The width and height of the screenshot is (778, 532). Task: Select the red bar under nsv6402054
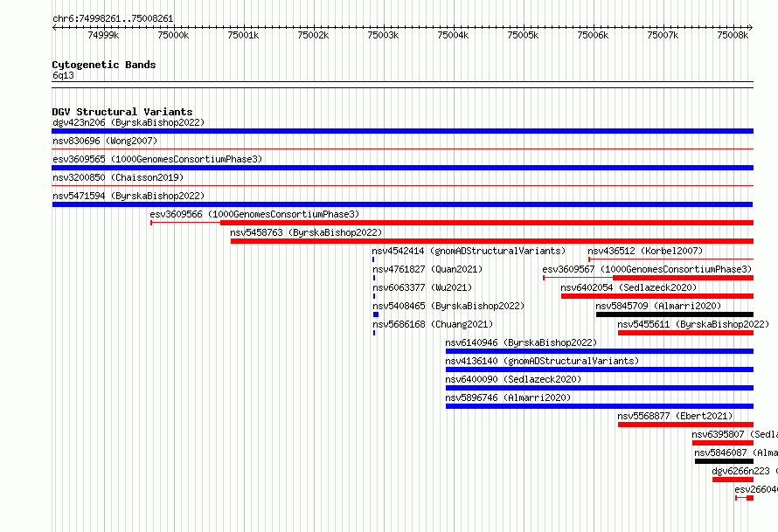click(657, 296)
